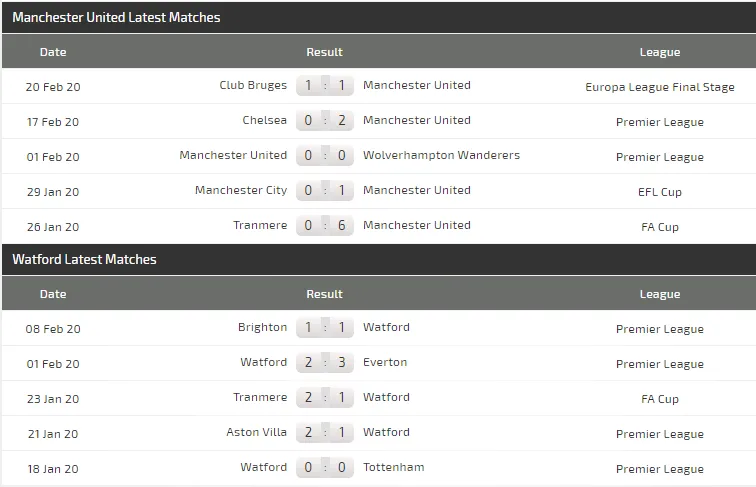
Task: Select the Tottenham team name
Action: click(x=393, y=468)
